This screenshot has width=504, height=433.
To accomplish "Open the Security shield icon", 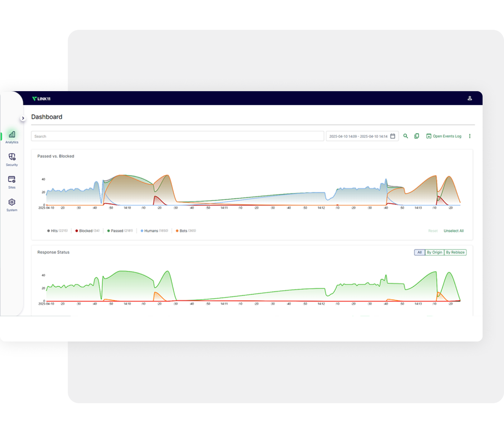I will click(12, 159).
